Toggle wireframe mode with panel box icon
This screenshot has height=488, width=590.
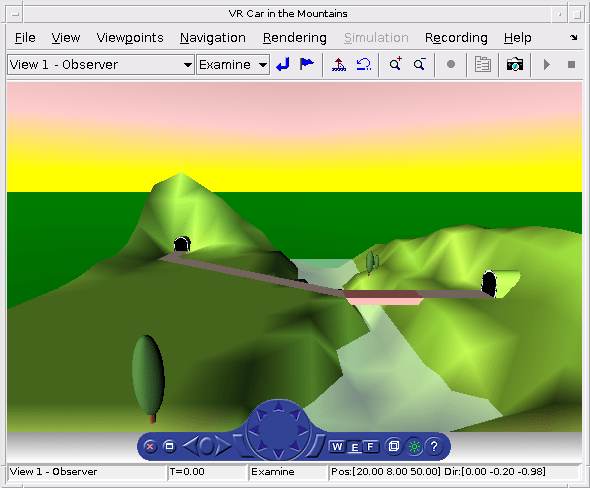(x=394, y=446)
